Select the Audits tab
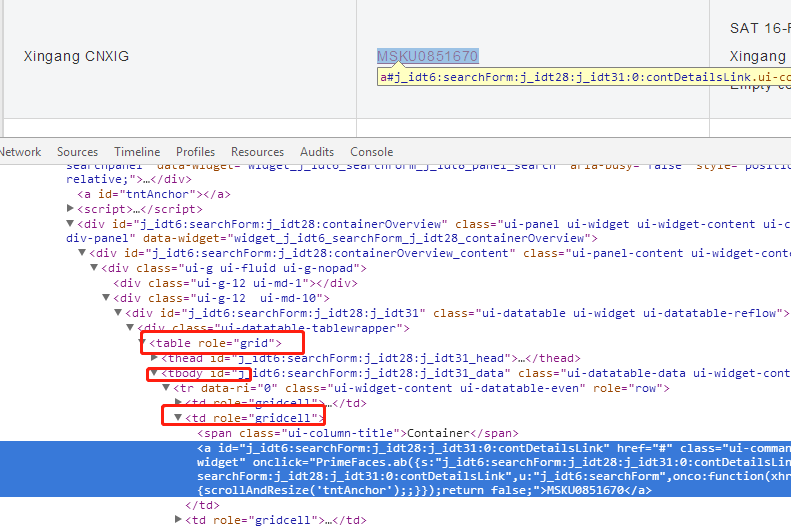Image resolution: width=791 pixels, height=530 pixels. pos(317,152)
